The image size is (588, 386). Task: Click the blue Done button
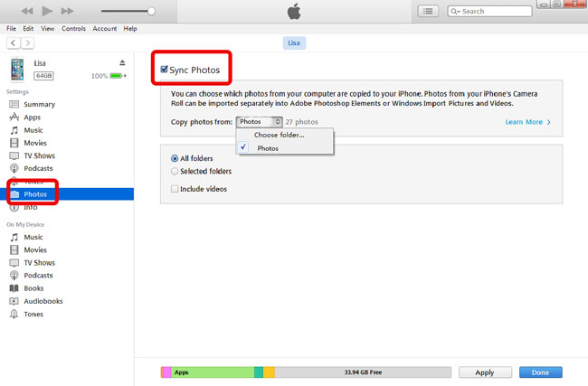(540, 372)
